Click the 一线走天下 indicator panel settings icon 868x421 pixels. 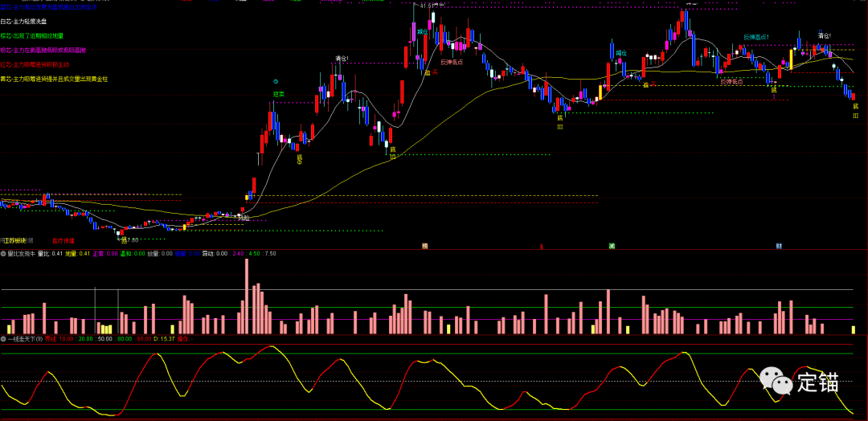coord(3,338)
